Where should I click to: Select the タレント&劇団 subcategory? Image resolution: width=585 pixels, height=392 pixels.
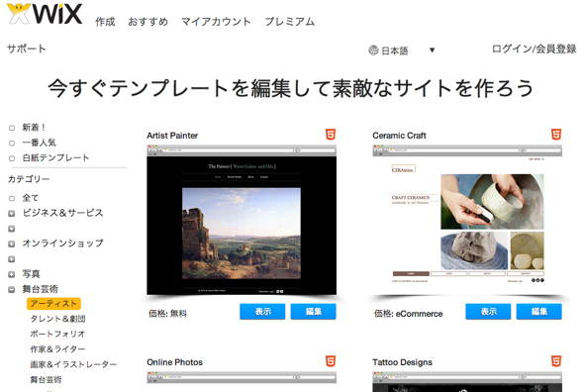(57, 319)
